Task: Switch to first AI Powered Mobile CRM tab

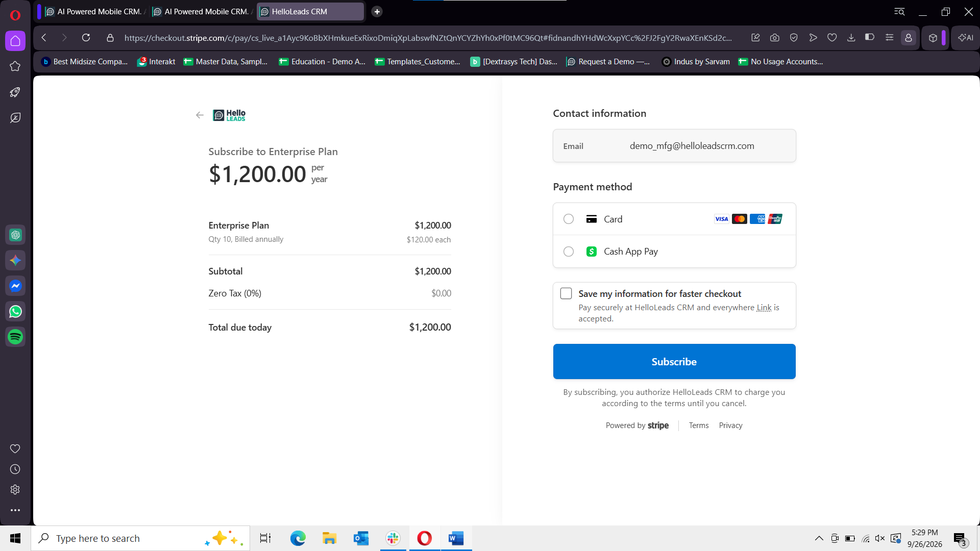Action: tap(95, 11)
